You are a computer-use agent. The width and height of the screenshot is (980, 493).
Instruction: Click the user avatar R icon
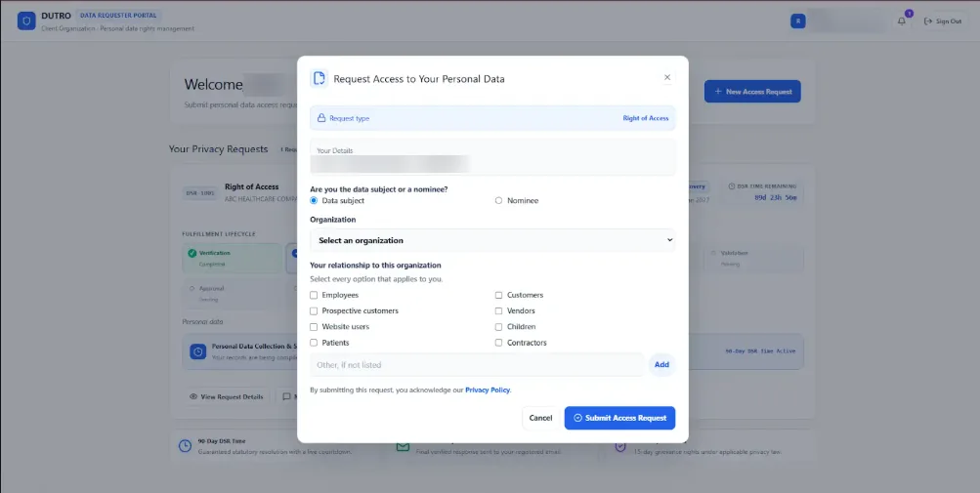(x=797, y=21)
